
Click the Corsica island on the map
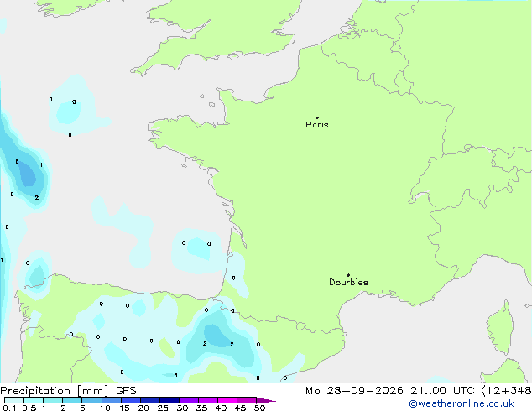click(502, 327)
